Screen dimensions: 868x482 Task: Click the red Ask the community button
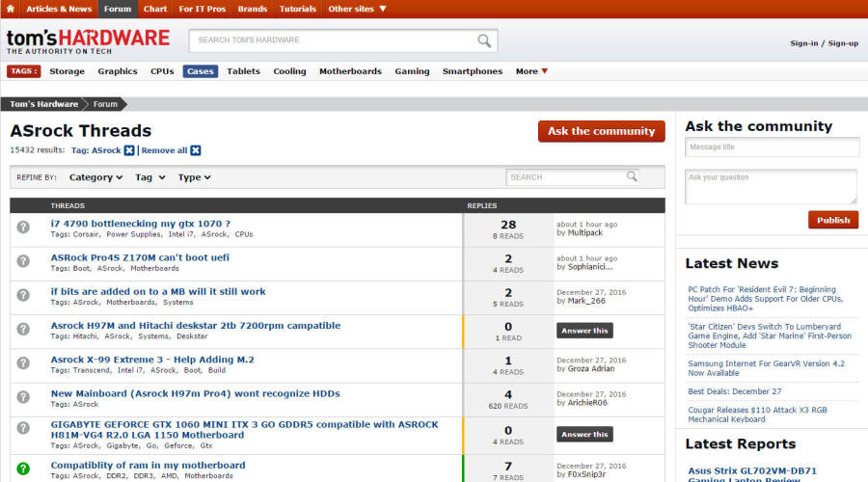tap(601, 131)
